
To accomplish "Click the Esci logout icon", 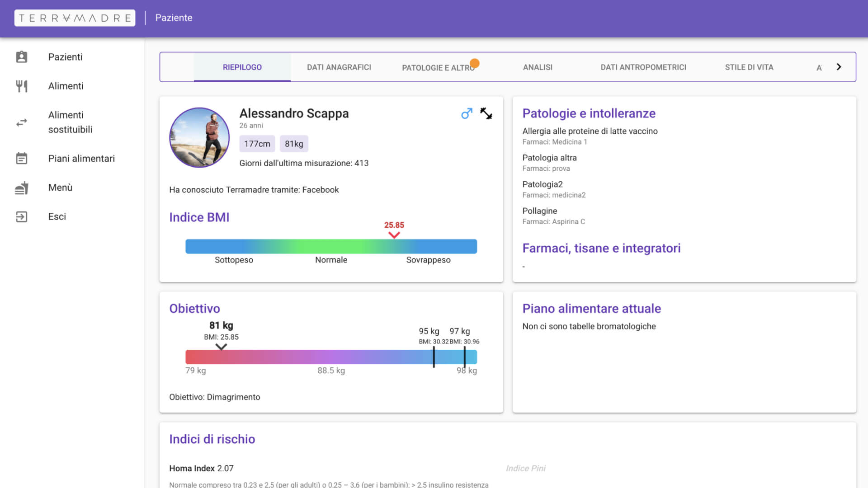I will point(21,216).
